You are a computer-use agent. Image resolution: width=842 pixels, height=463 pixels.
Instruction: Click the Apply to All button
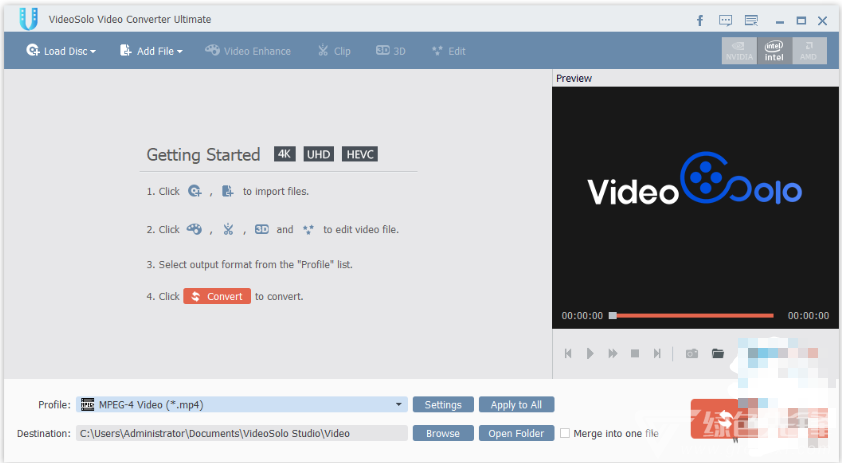pos(516,404)
